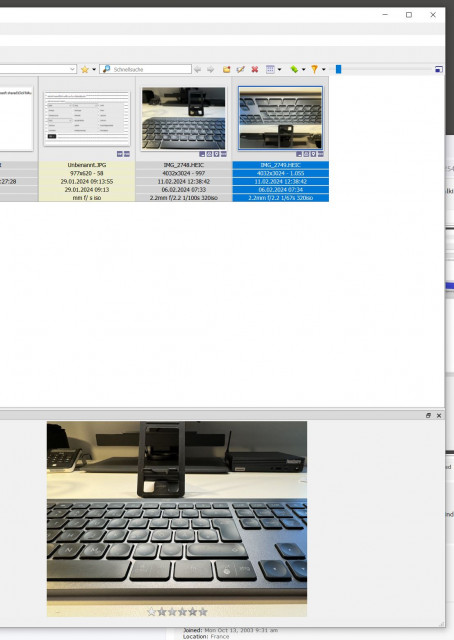Select the IMG_2748.HEIC thumbnail
Viewport: 454px width, 640px height.
click(183, 119)
